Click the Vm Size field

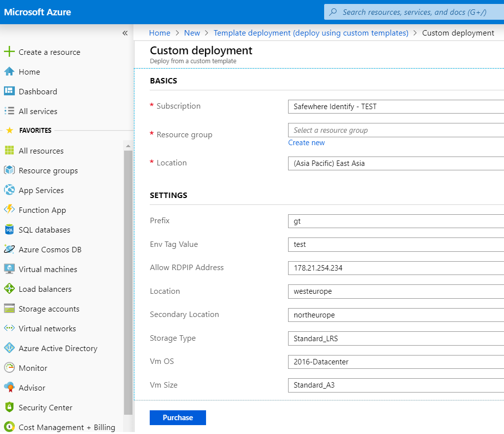396,386
